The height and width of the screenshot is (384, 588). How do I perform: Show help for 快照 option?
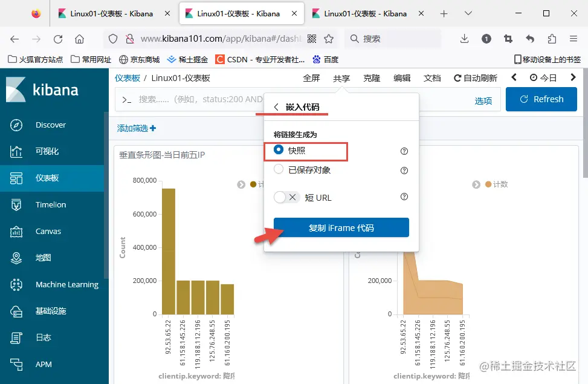tap(404, 151)
